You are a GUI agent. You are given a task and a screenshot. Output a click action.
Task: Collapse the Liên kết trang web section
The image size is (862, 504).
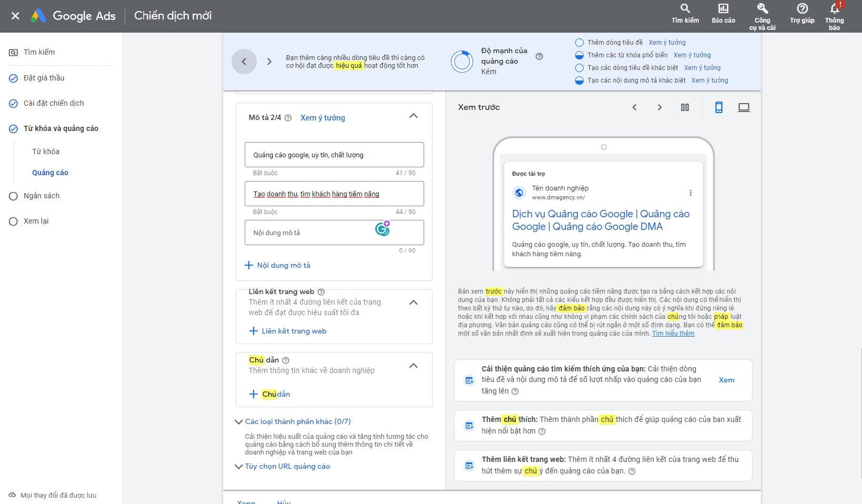414,303
